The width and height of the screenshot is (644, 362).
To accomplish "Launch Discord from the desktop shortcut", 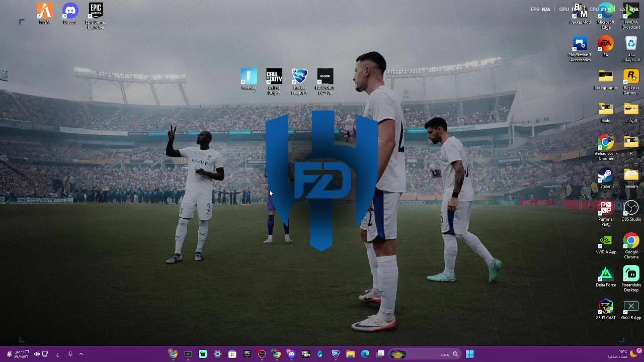I will (x=70, y=14).
